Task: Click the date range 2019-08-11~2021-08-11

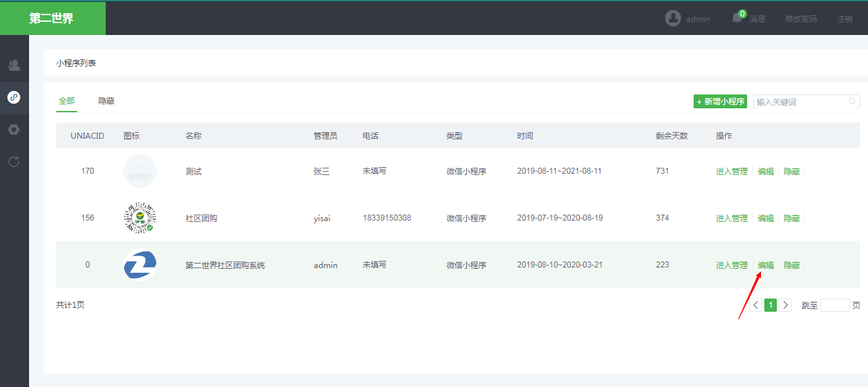Action: [x=560, y=171]
